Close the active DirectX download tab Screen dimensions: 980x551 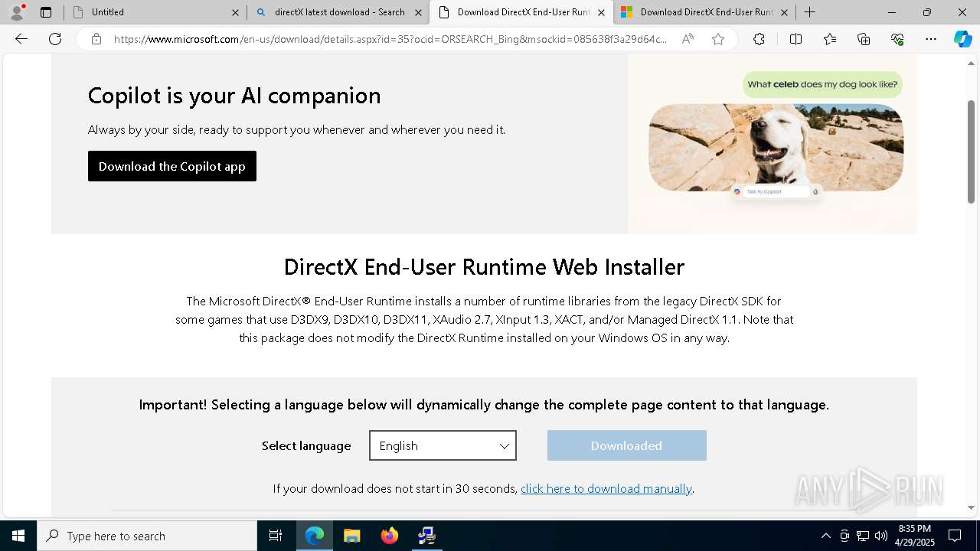(601, 12)
